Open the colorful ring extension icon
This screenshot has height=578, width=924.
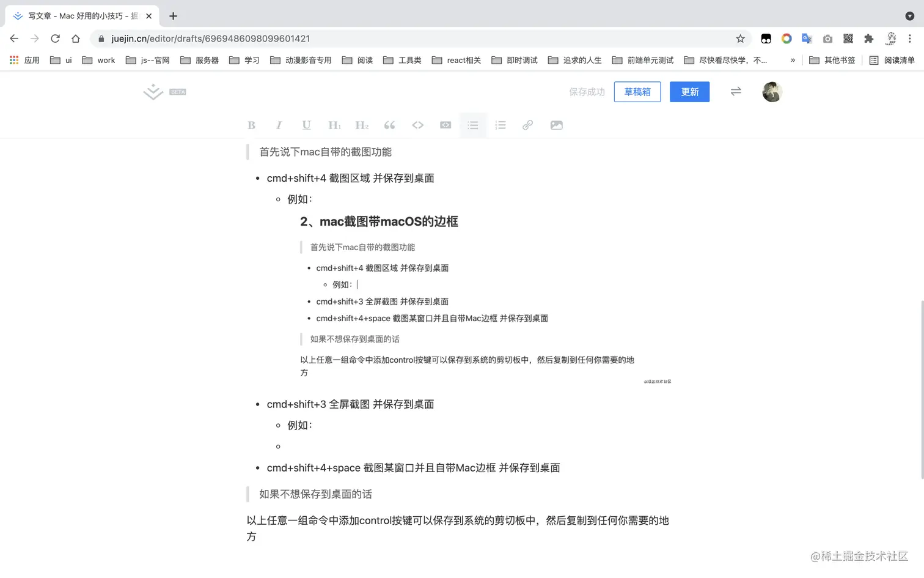tap(787, 39)
